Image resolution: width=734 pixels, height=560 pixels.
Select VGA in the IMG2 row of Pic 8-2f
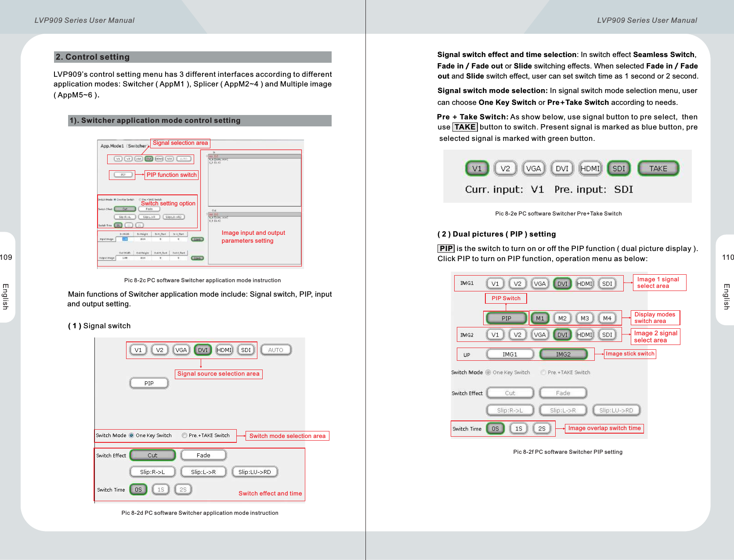(540, 334)
